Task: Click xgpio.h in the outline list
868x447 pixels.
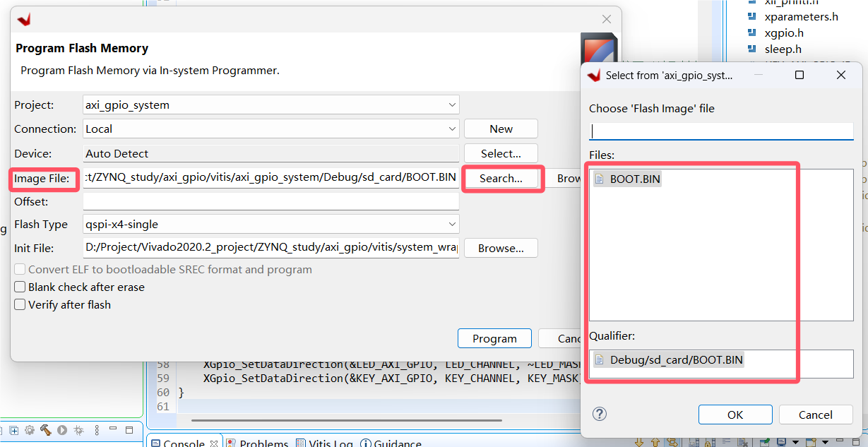Action: point(784,32)
